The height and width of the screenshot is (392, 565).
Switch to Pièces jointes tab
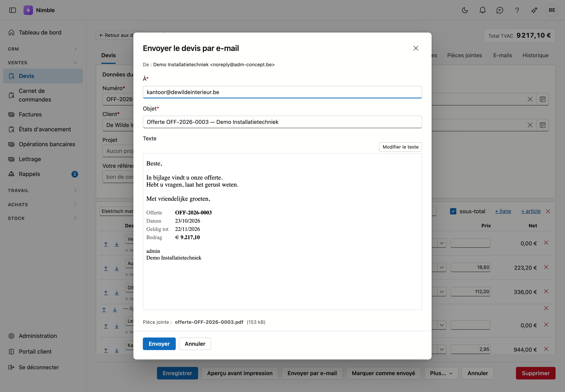tap(464, 55)
